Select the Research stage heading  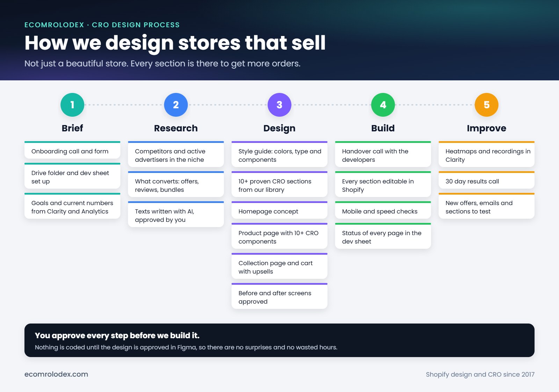176,128
